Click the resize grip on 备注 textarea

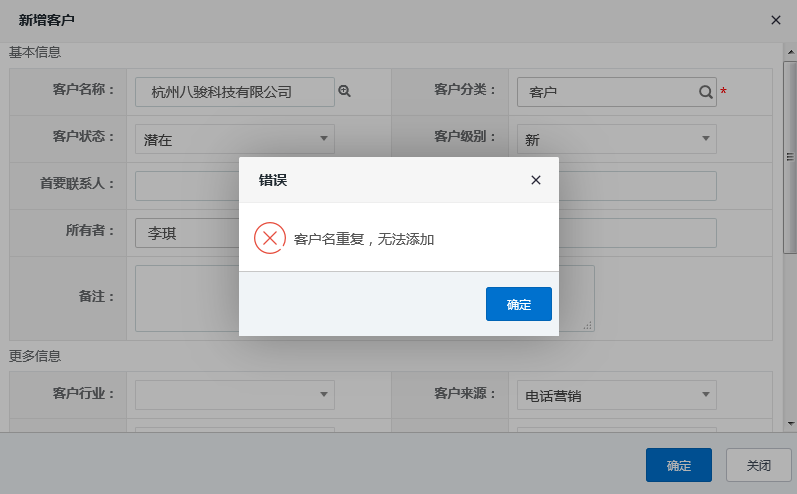pyautogui.click(x=588, y=324)
